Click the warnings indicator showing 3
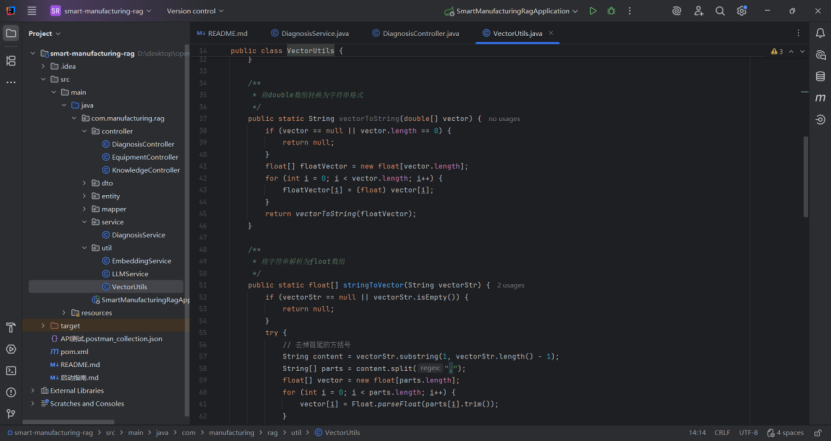Viewport: 831px width, 442px height. (x=776, y=51)
